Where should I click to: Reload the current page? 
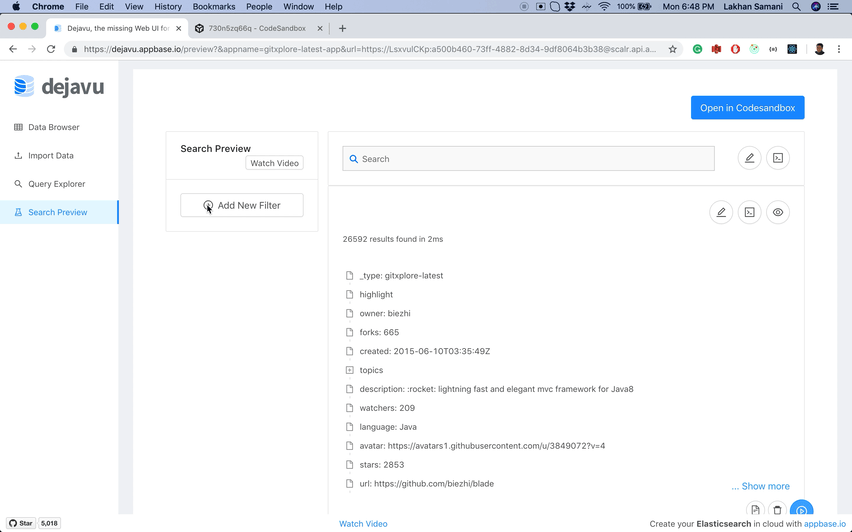[x=51, y=49]
